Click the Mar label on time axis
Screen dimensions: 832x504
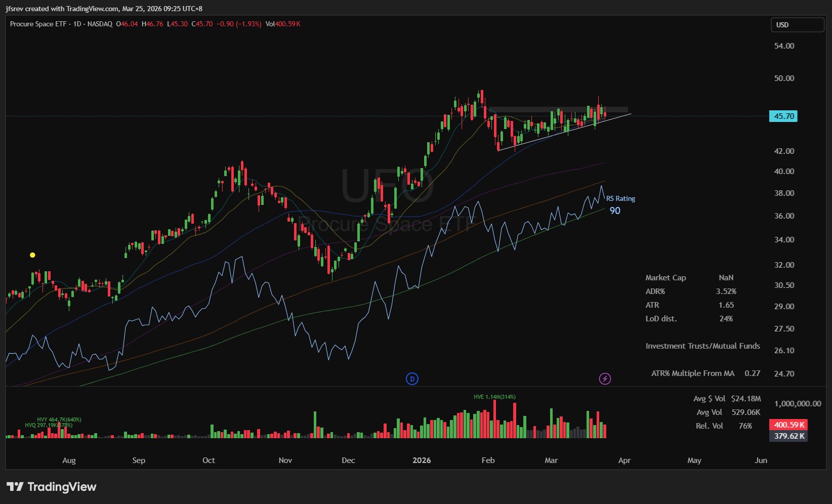tap(551, 460)
